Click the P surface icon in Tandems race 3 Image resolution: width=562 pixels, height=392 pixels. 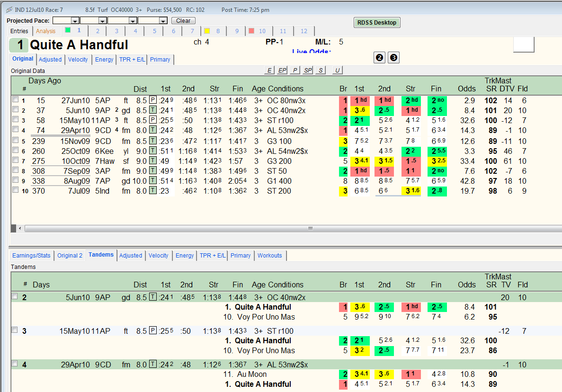[x=152, y=330]
